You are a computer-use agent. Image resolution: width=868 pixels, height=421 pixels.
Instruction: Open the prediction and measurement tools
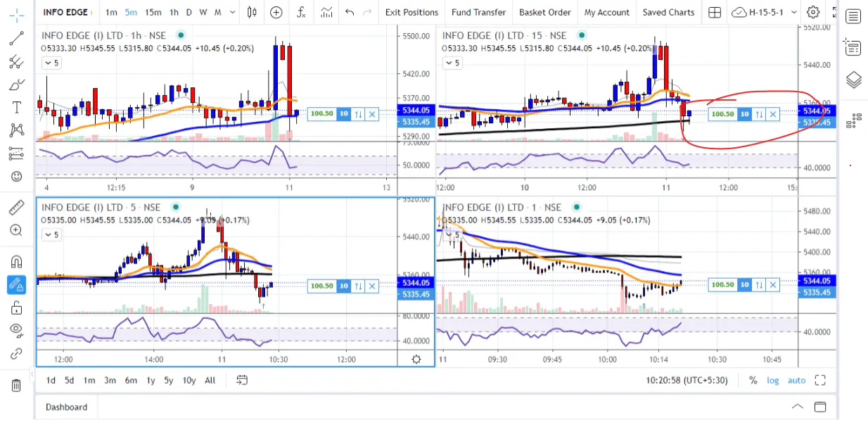click(16, 153)
